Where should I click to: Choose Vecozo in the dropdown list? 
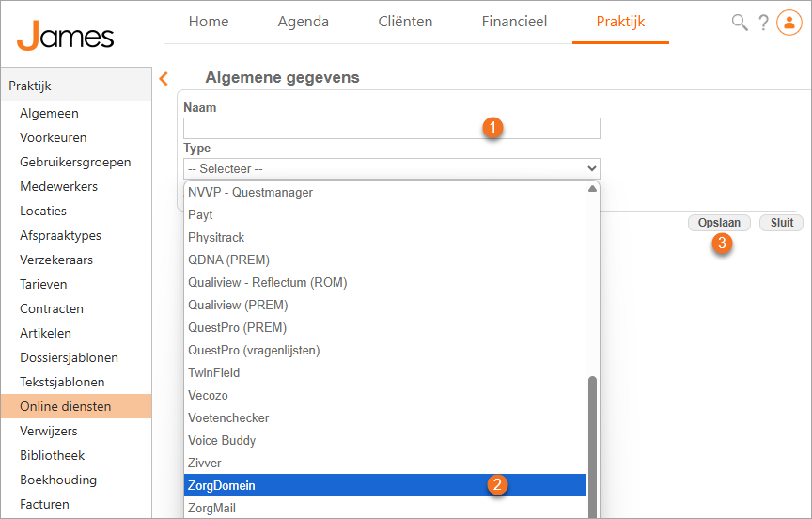[x=208, y=395]
